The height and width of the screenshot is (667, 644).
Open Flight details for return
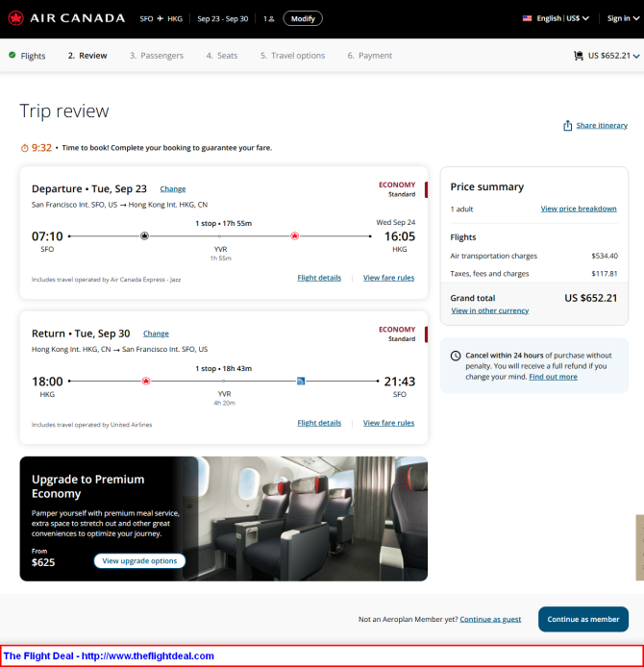[319, 423]
